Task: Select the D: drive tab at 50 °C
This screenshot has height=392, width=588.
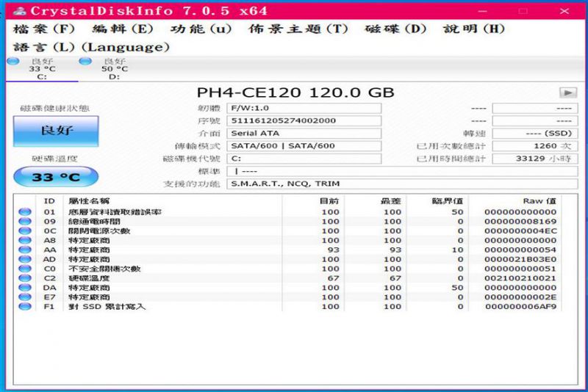Action: [x=115, y=69]
